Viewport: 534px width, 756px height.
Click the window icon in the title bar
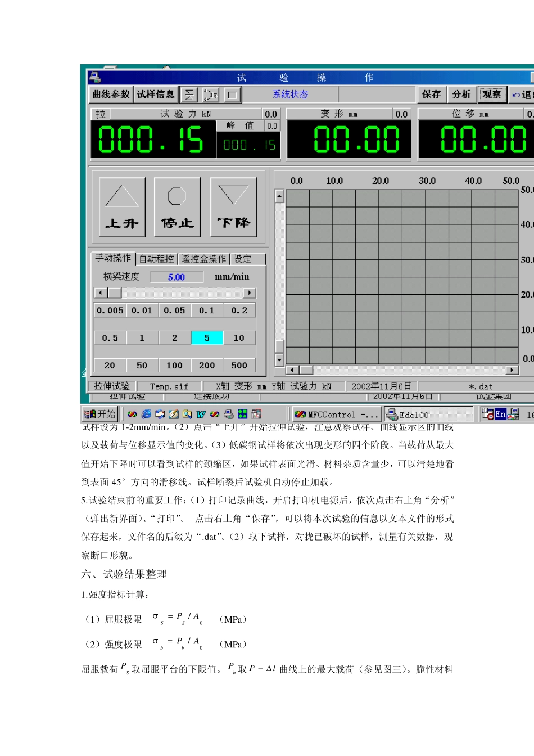point(96,77)
